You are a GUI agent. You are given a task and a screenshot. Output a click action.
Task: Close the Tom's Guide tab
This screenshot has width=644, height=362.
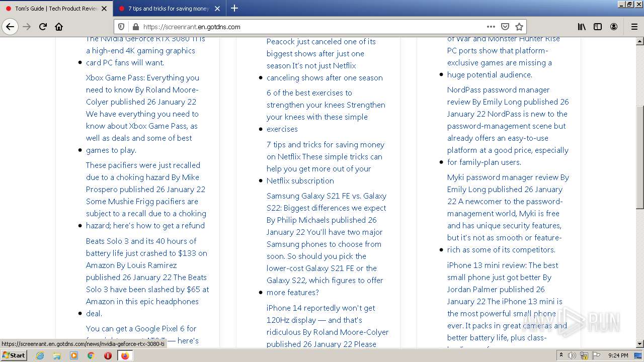[x=104, y=9]
